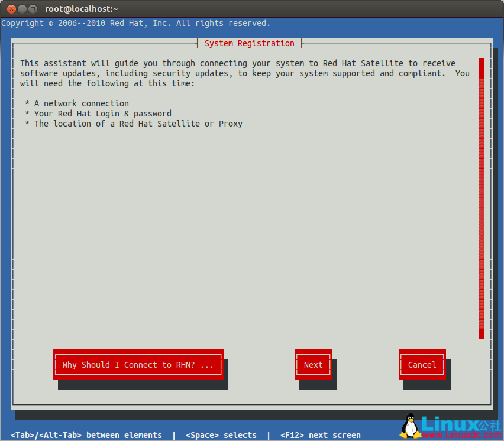Click the copyright Red Hat, Inc. line
Image resolution: width=504 pixels, height=441 pixels.
click(x=135, y=23)
